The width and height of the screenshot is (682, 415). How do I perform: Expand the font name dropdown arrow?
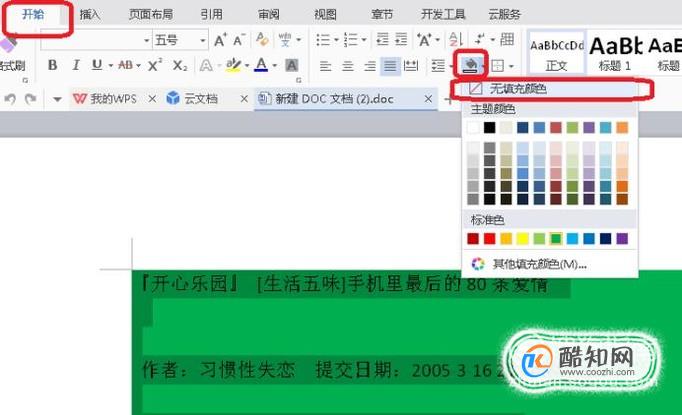pos(147,40)
